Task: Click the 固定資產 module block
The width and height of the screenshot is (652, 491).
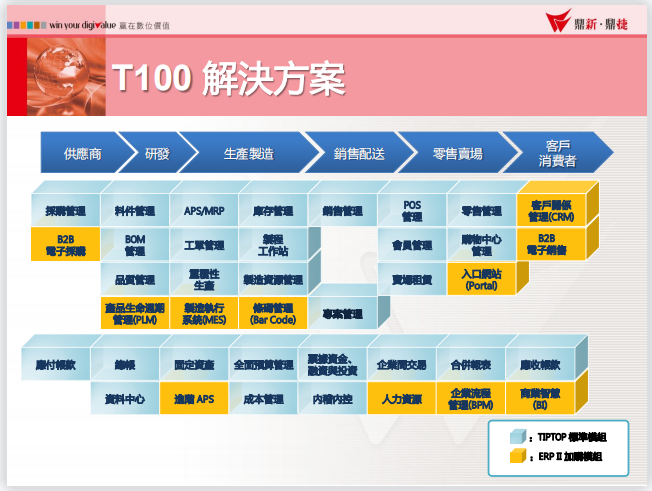Action: coord(194,365)
